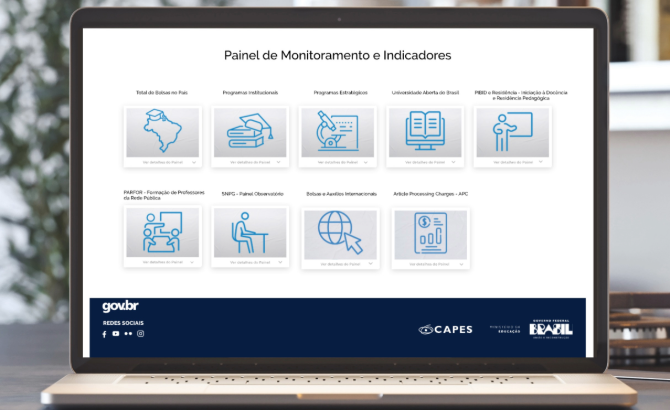Open the Article Processing Charges document icon
Screen dimensions: 670x410
pyautogui.click(x=430, y=232)
